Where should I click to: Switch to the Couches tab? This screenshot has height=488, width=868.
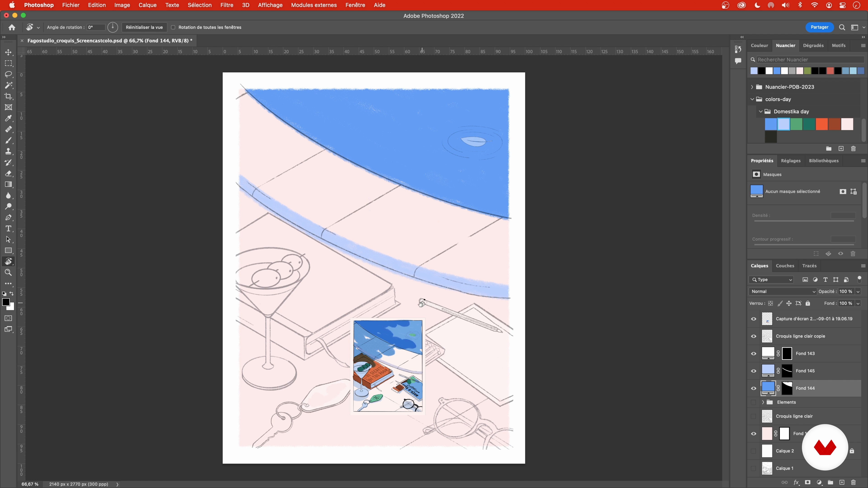tap(785, 266)
